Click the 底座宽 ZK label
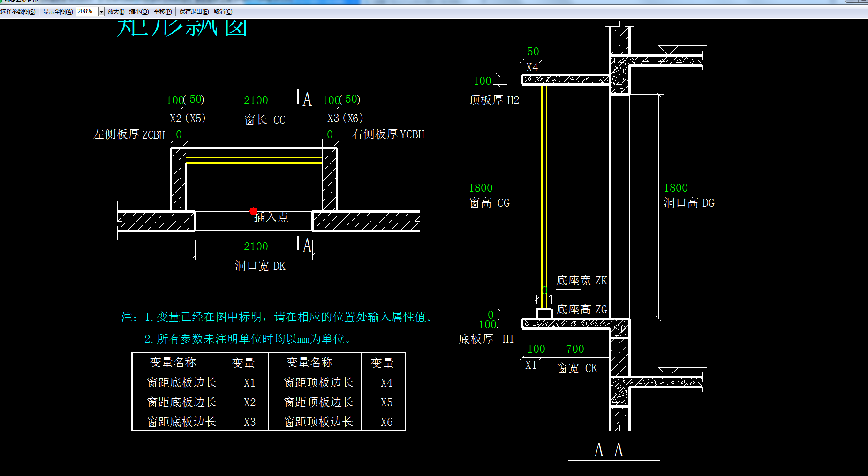The width and height of the screenshot is (868, 476). pyautogui.click(x=581, y=281)
